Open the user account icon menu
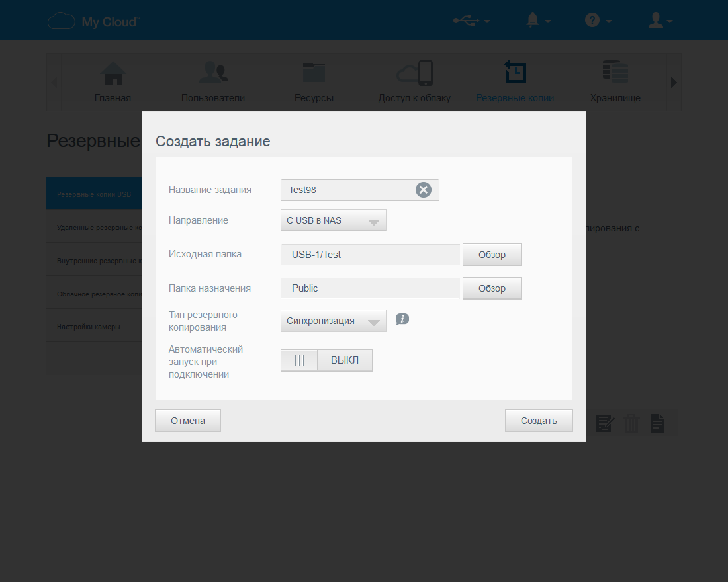This screenshot has height=582, width=728. point(660,21)
